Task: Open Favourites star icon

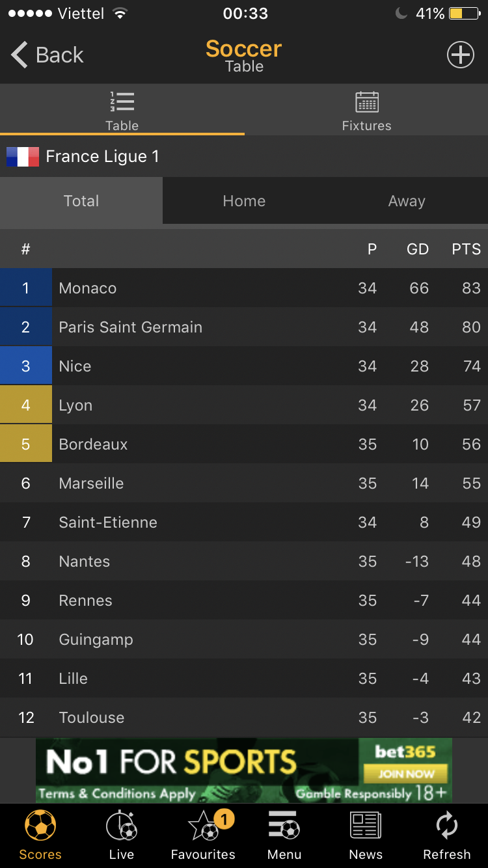Action: point(204,826)
